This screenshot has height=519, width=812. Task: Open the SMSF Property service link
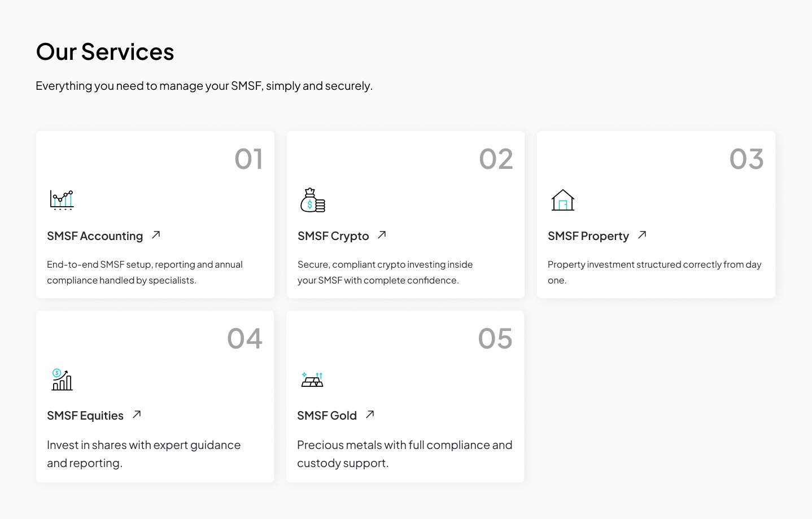tap(588, 236)
